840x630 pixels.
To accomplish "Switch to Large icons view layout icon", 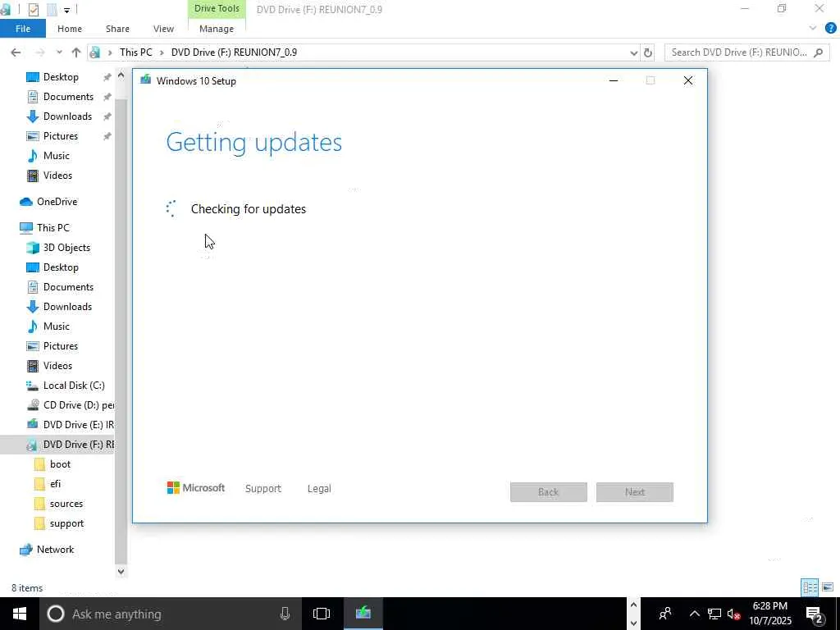I will [828, 587].
